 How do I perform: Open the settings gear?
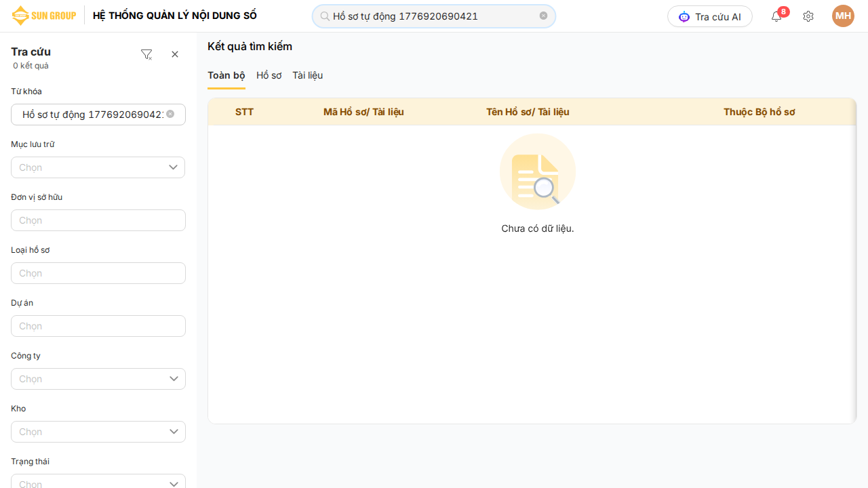(x=808, y=16)
